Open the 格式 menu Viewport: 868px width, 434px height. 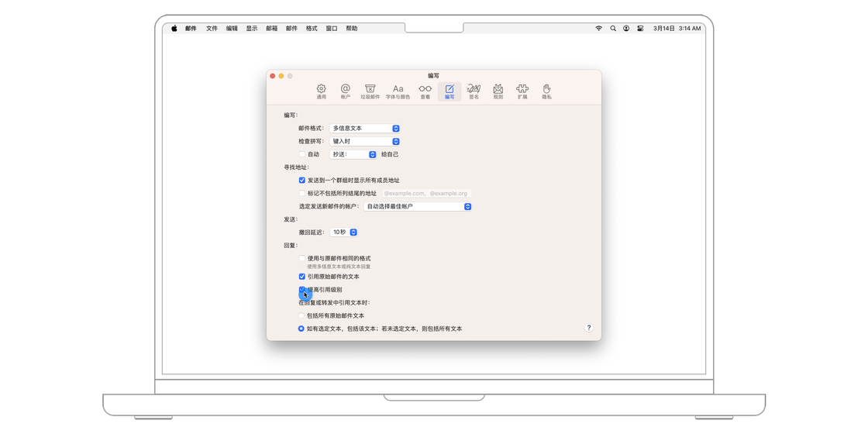pyautogui.click(x=312, y=28)
